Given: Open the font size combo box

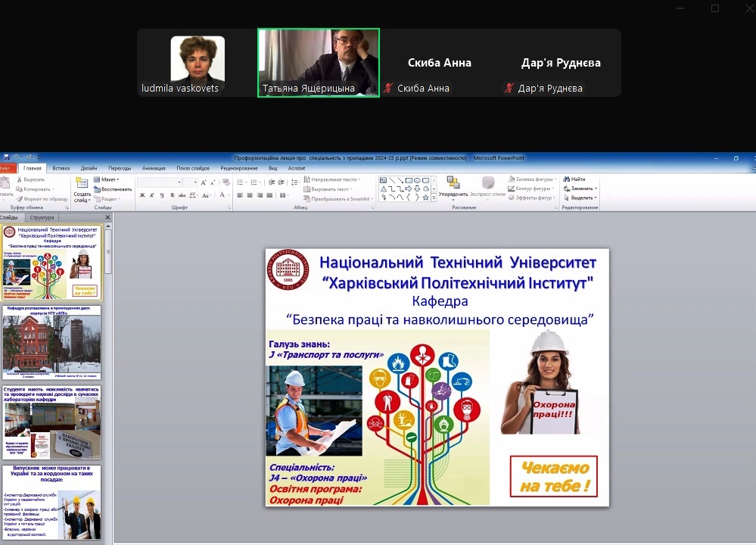Looking at the screenshot, I should pyautogui.click(x=190, y=182).
